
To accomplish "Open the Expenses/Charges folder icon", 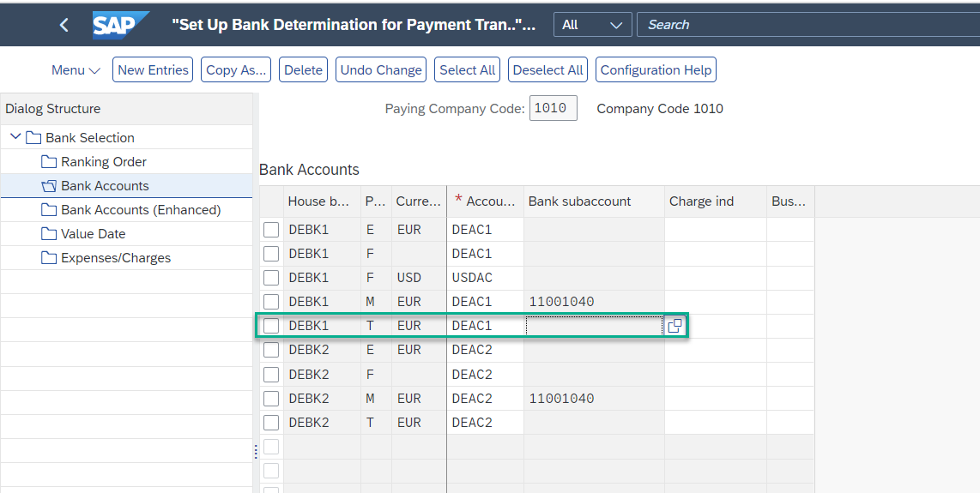I will click(49, 258).
